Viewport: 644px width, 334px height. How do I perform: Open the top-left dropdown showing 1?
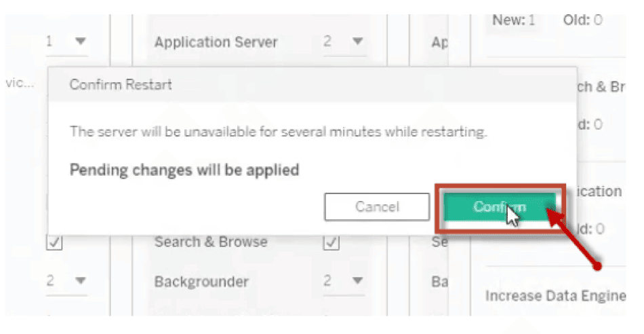click(66, 42)
